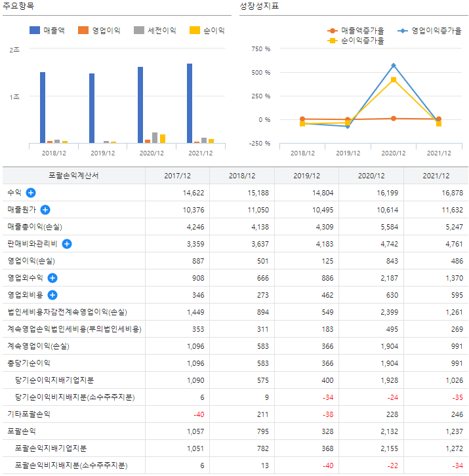The image size is (469, 476).
Task: Toggle the 영업이익증가율 legend marker
Action: coord(403,31)
